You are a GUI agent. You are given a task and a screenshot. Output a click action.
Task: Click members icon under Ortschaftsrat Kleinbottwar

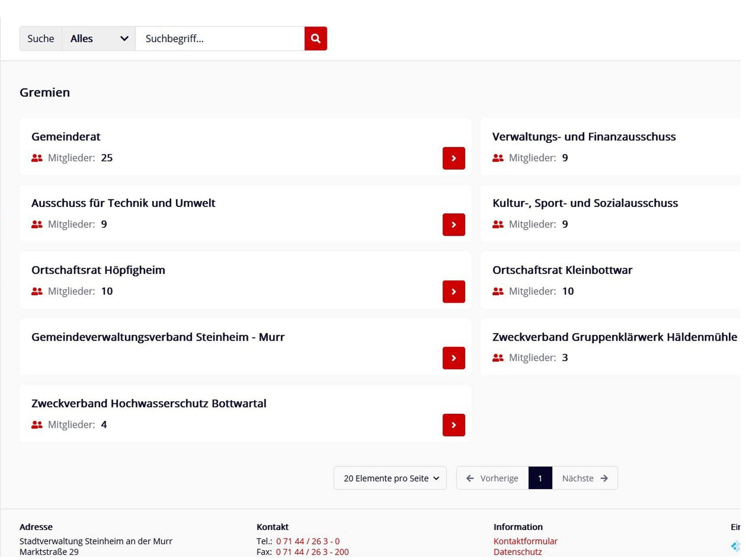tap(498, 291)
